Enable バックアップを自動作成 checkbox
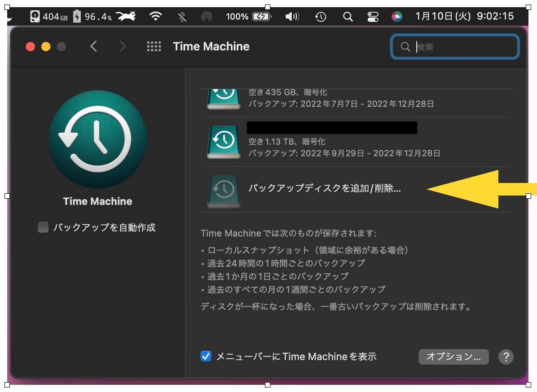Viewport: 537px width, 392px height. click(43, 227)
